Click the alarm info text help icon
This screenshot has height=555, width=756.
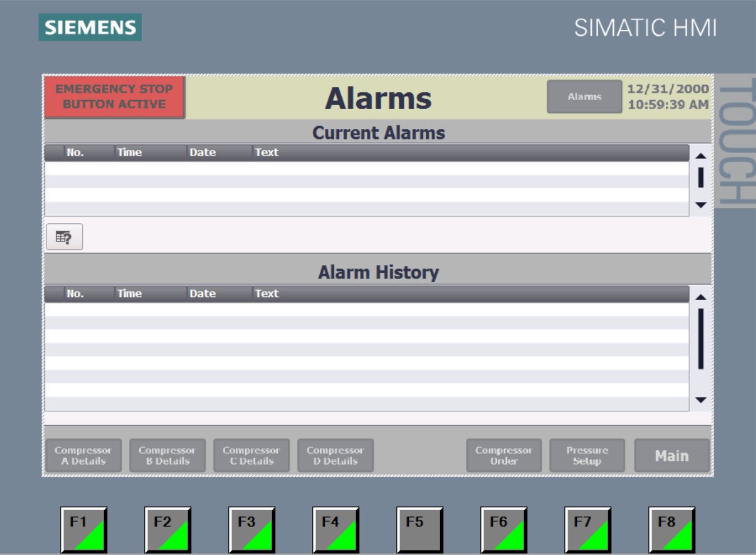point(64,237)
